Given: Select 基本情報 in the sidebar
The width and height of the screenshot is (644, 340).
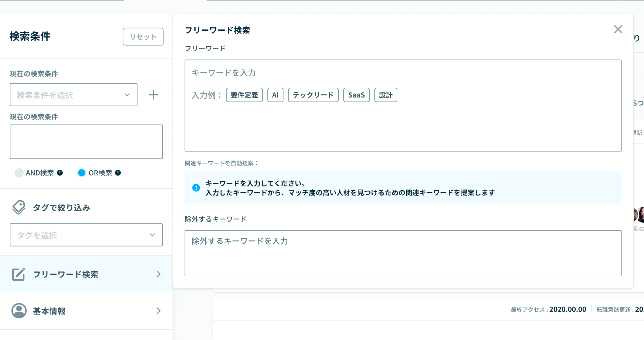Looking at the screenshot, I should (x=50, y=311).
